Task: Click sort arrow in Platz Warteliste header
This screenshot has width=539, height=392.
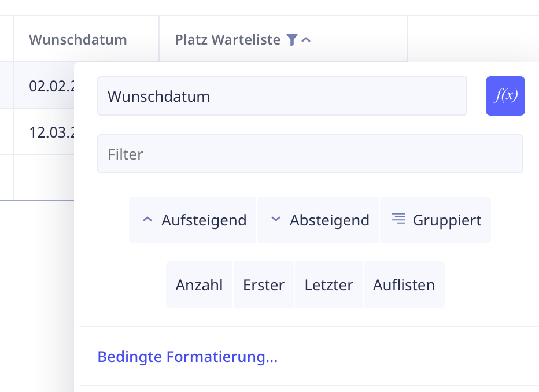Action: click(307, 40)
